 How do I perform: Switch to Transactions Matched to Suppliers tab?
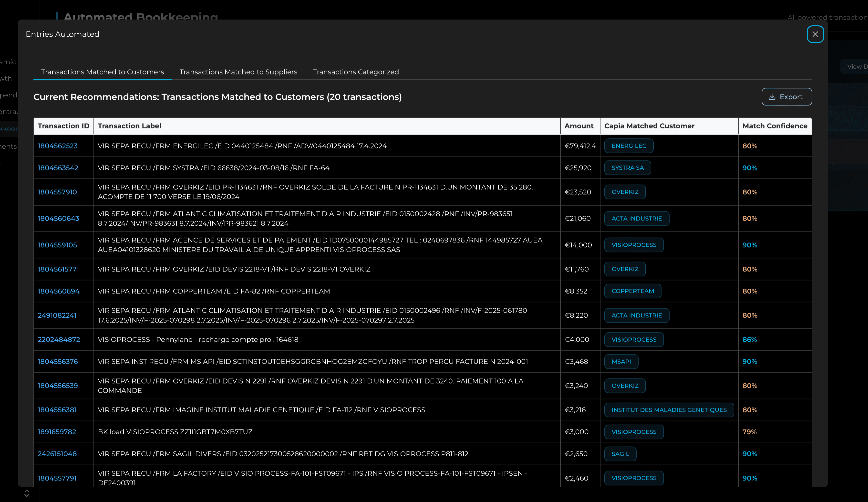coord(238,72)
